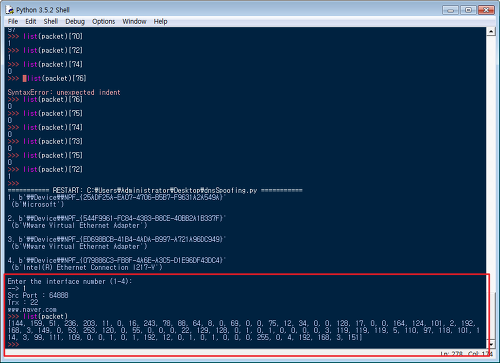The height and width of the screenshot is (363, 500).
Task: Minimize the Python 3.5.2 Shell window
Action: click(x=450, y=10)
